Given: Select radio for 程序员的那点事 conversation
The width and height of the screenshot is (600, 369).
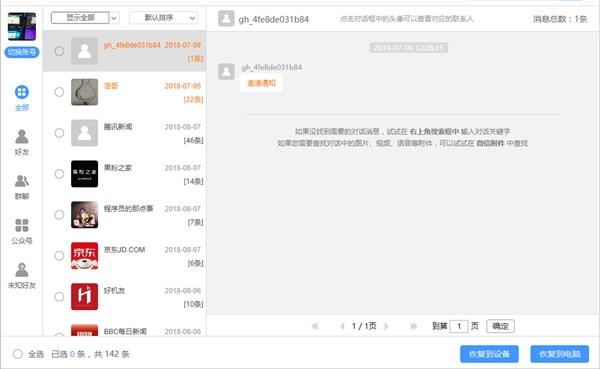Looking at the screenshot, I should (59, 215).
